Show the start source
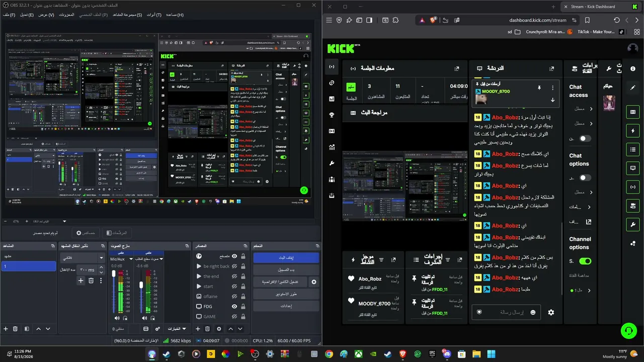Image resolution: width=644 pixels, height=362 pixels. click(234, 286)
